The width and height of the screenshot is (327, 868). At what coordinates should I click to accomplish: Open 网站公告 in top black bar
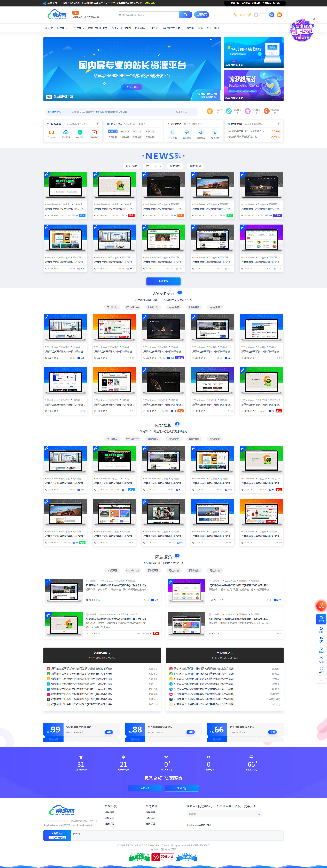[235, 3]
